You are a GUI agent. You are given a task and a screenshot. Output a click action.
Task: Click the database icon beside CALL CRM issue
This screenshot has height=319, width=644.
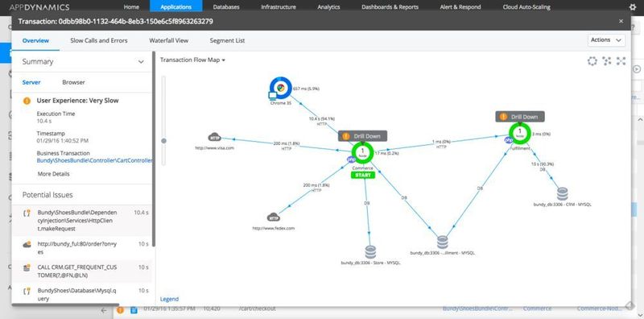27,267
